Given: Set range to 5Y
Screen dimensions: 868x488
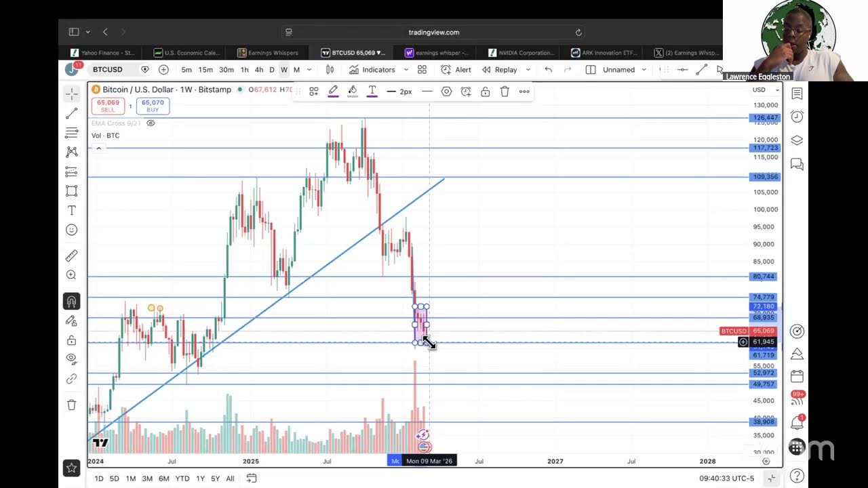Looking at the screenshot, I should tap(215, 479).
